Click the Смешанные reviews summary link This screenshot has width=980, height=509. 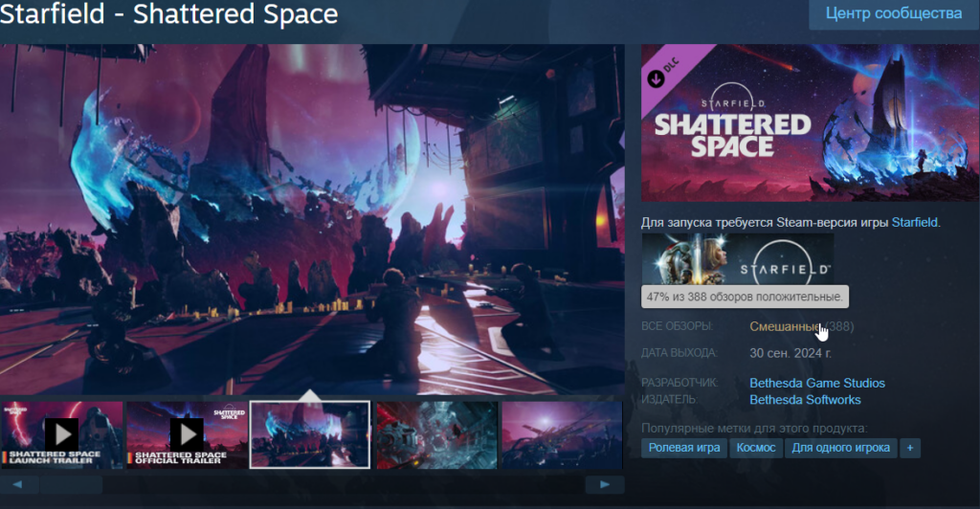(785, 326)
